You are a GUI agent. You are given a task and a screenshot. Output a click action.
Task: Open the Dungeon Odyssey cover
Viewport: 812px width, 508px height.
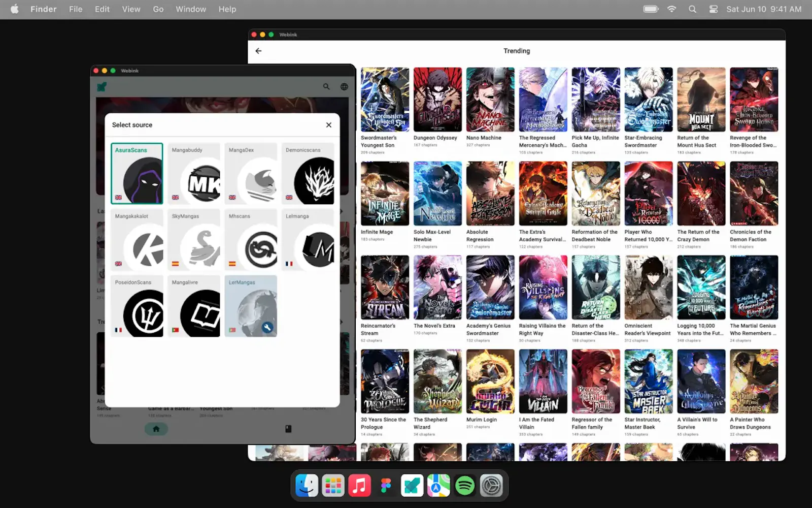click(x=437, y=100)
